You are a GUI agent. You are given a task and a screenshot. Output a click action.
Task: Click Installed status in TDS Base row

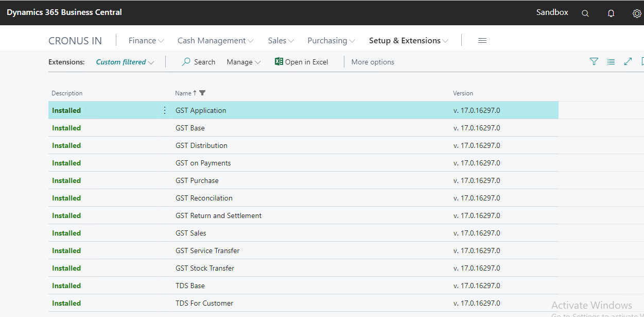click(x=66, y=286)
